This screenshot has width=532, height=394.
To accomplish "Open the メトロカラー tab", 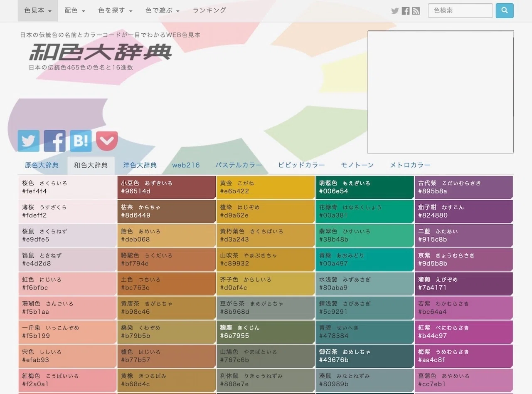I will (410, 165).
